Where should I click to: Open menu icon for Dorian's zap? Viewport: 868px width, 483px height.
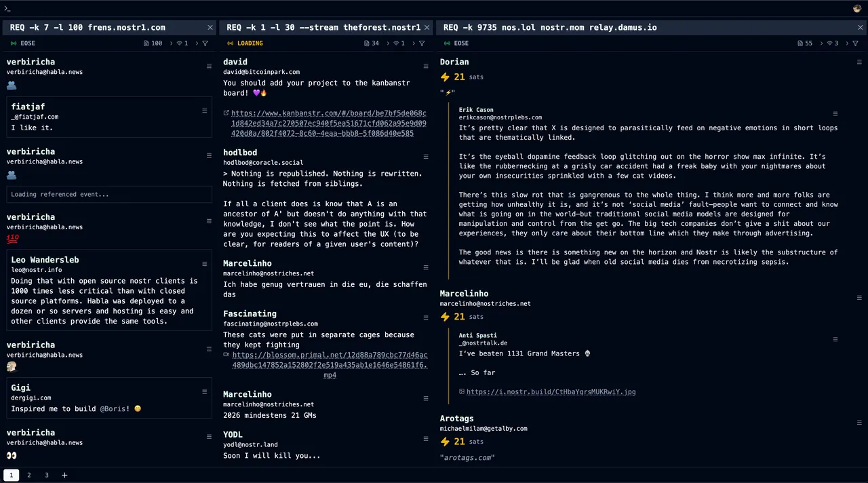(859, 62)
